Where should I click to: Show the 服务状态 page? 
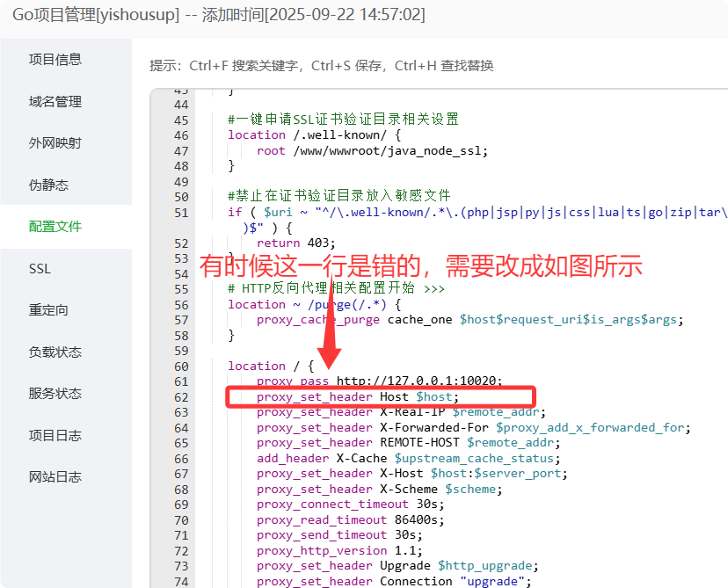click(55, 394)
